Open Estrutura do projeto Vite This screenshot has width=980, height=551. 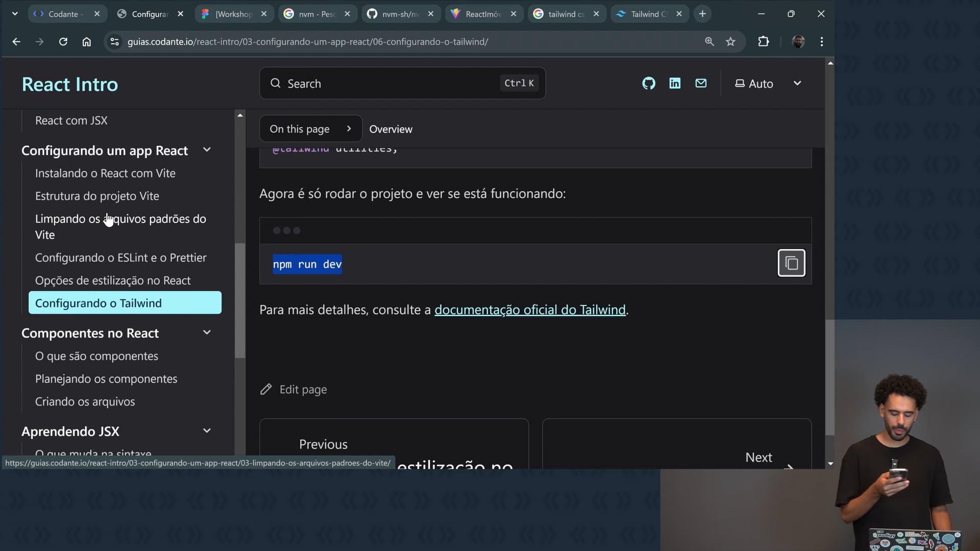pyautogui.click(x=97, y=196)
